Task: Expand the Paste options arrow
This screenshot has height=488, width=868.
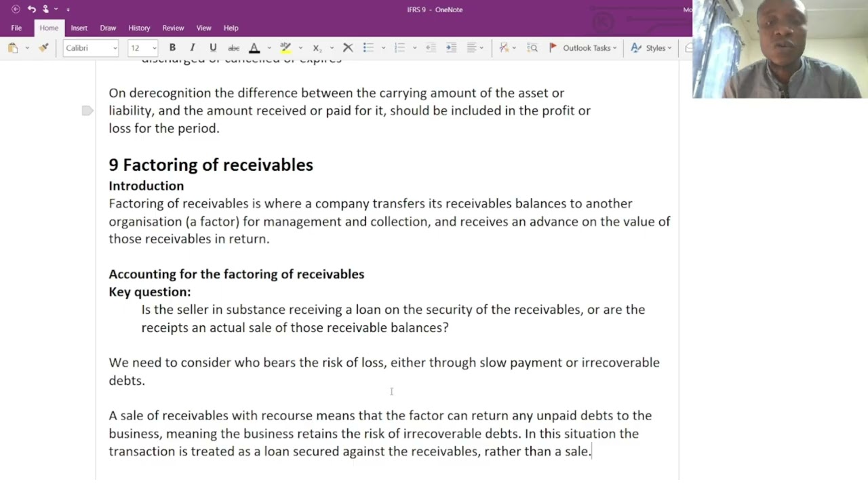Action: pos(27,48)
